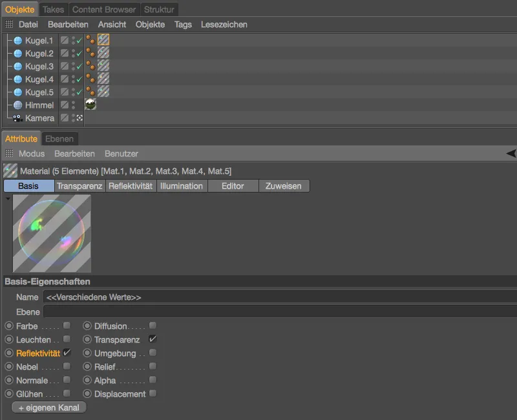Screen dimensions: 517x420
Task: Select the Kugel.3 sphere object icon
Action: (18, 67)
